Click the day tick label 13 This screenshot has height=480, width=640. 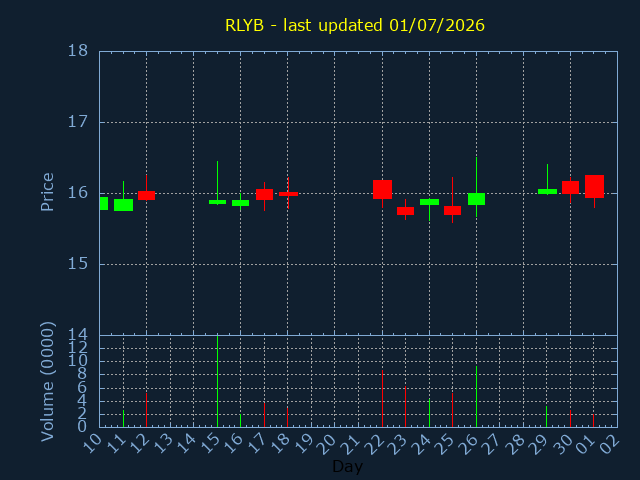[x=162, y=444]
